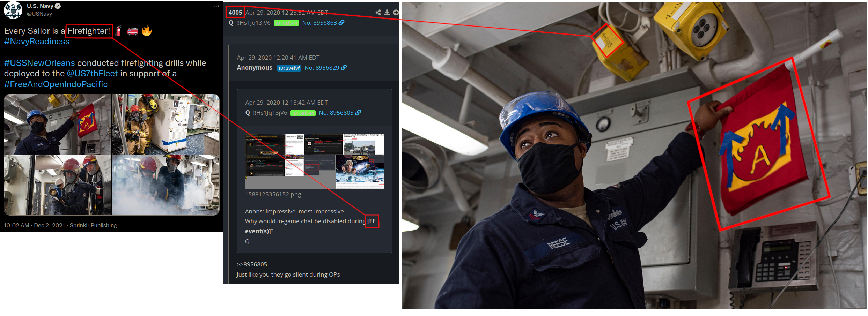Click the chain-link icon next to No. 8956863
Viewport: 868px width, 316px height.
click(x=341, y=23)
